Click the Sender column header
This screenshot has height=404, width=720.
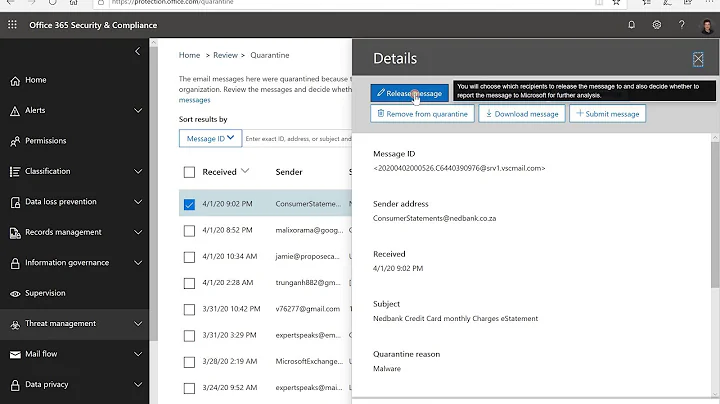point(289,172)
